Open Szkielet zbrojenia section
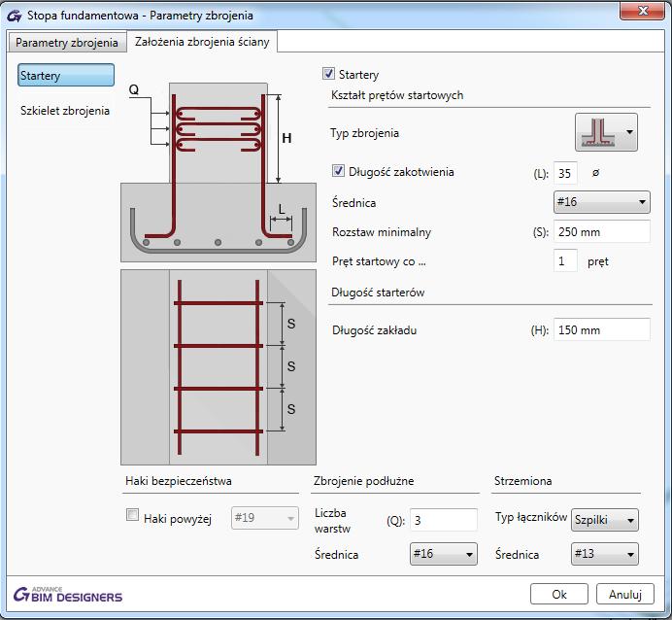672x620 pixels. tap(65, 111)
